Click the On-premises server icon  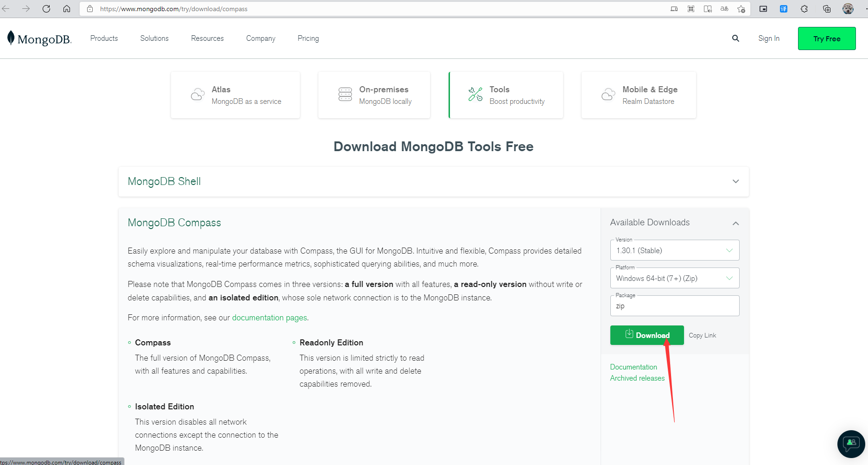(x=345, y=95)
